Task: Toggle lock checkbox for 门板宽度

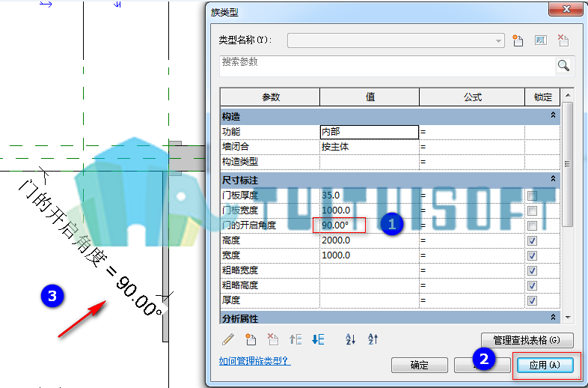Action: [x=532, y=210]
